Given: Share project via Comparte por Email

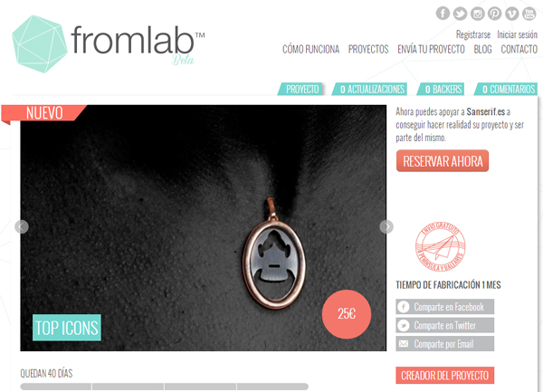Looking at the screenshot, I should (x=445, y=344).
